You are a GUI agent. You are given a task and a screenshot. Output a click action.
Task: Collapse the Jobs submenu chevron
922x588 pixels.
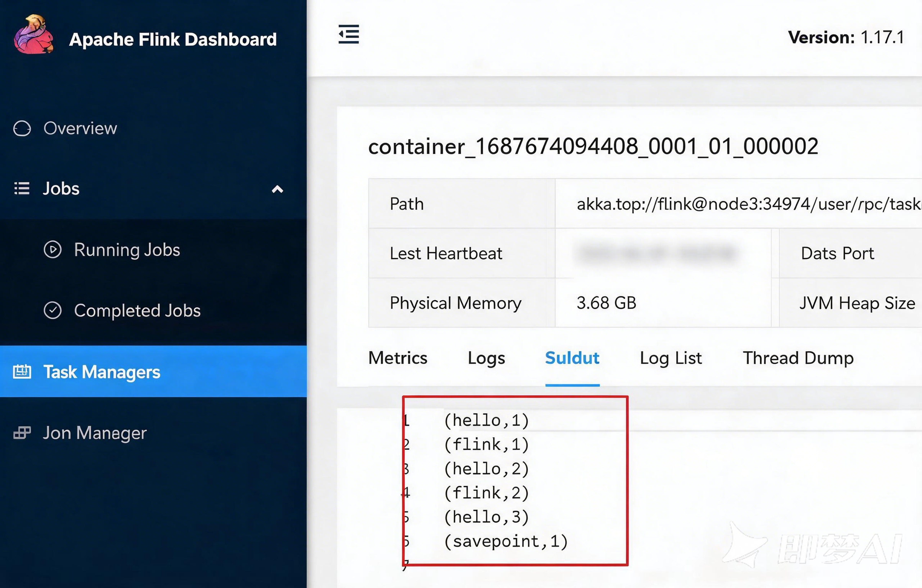pos(277,189)
